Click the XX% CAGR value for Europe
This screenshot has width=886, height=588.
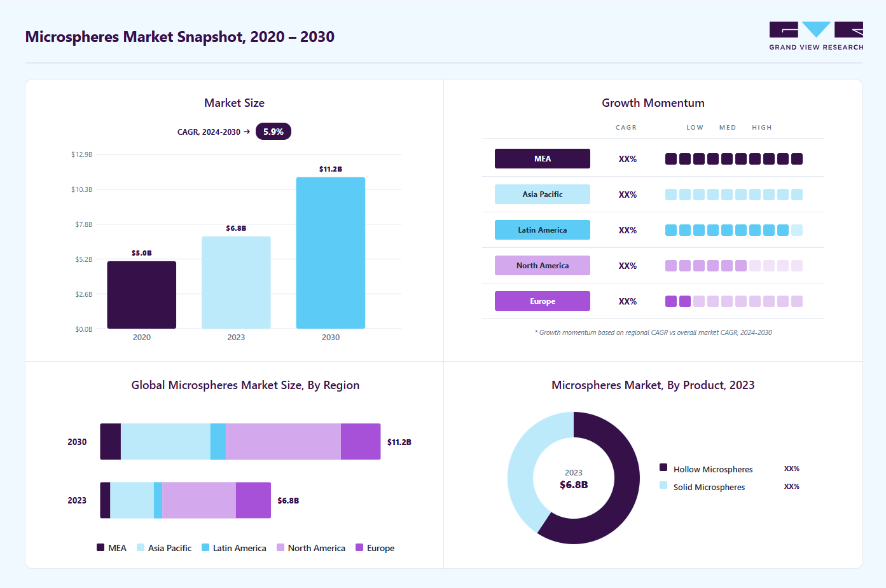pyautogui.click(x=628, y=301)
